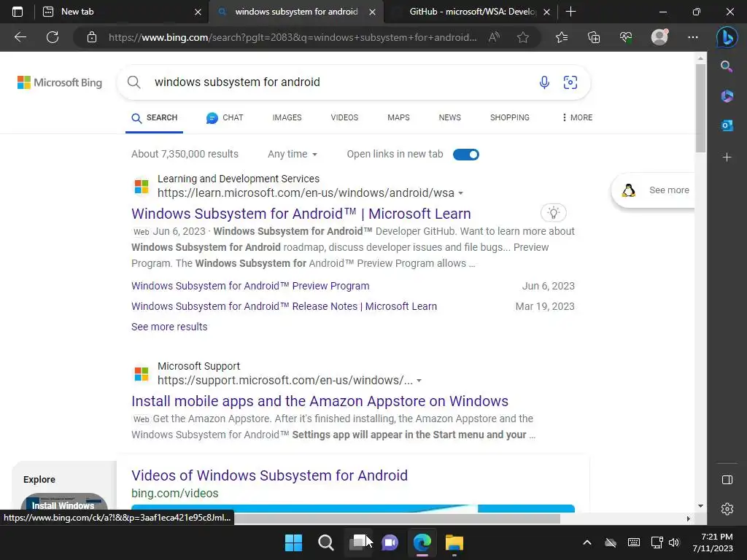
Task: Select the CHAT search tab
Action: tap(225, 117)
